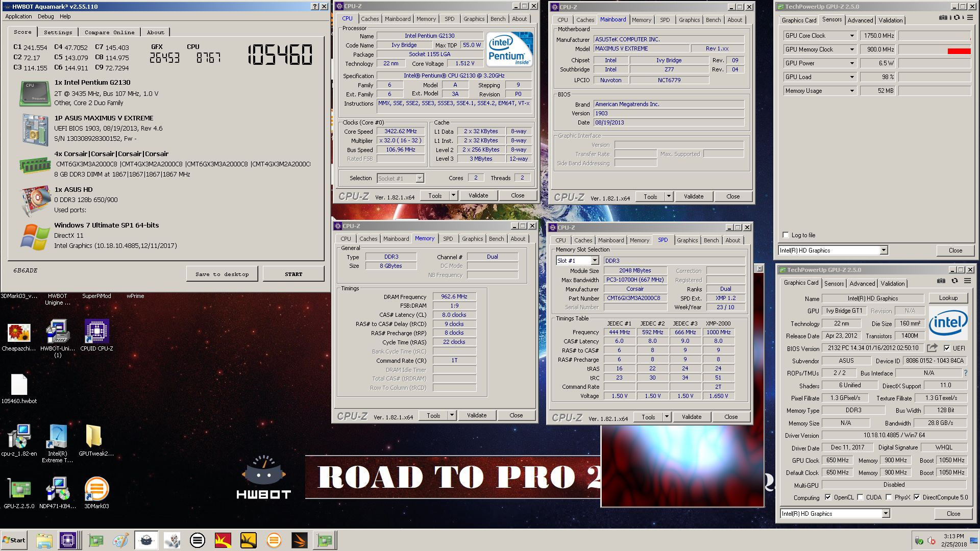Screen dimensions: 980x551
Task: Toggle the UEFI checkbox in GPU-Z
Action: tap(947, 348)
